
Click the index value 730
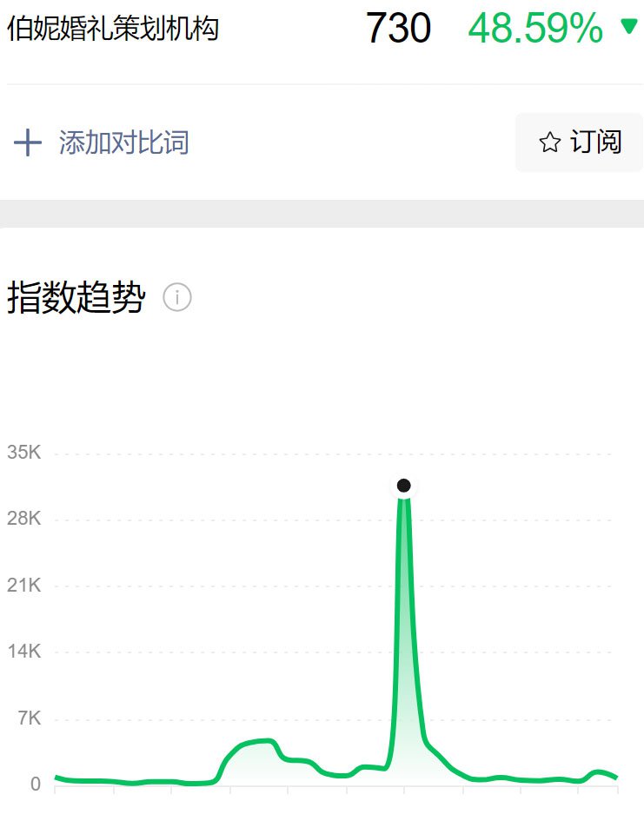point(398,29)
